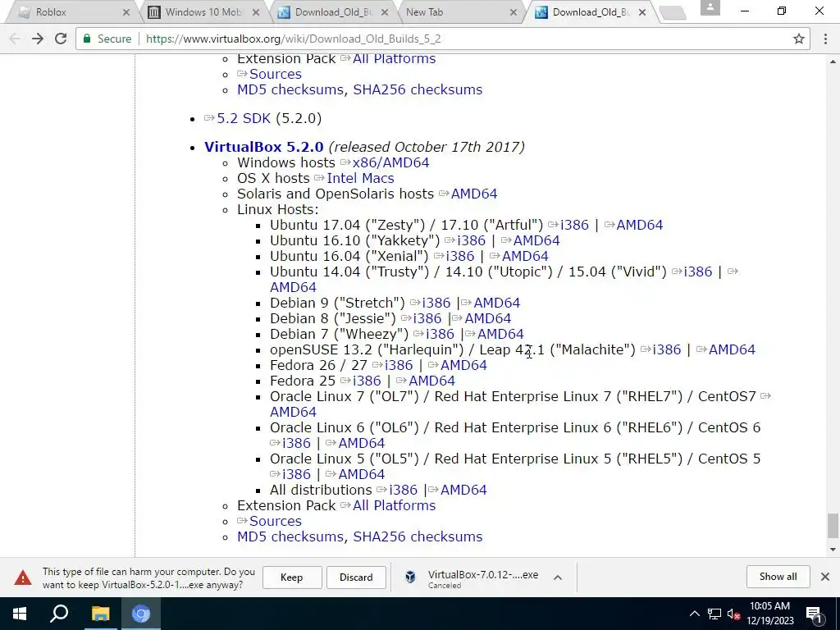This screenshot has width=840, height=630.
Task: Click i386 link for Ubuntu 14.04 Trusty
Action: [x=698, y=271]
